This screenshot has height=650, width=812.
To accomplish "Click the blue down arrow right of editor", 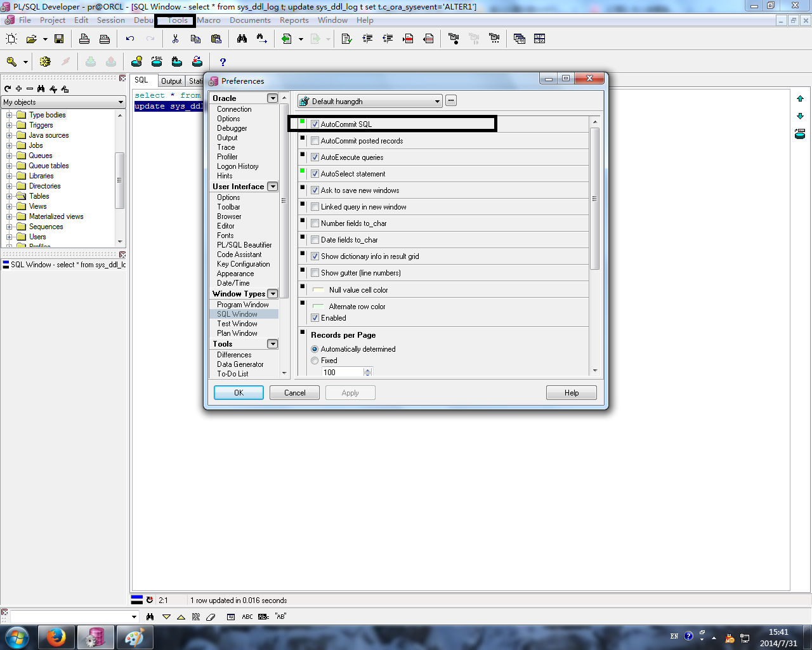I will [x=800, y=116].
